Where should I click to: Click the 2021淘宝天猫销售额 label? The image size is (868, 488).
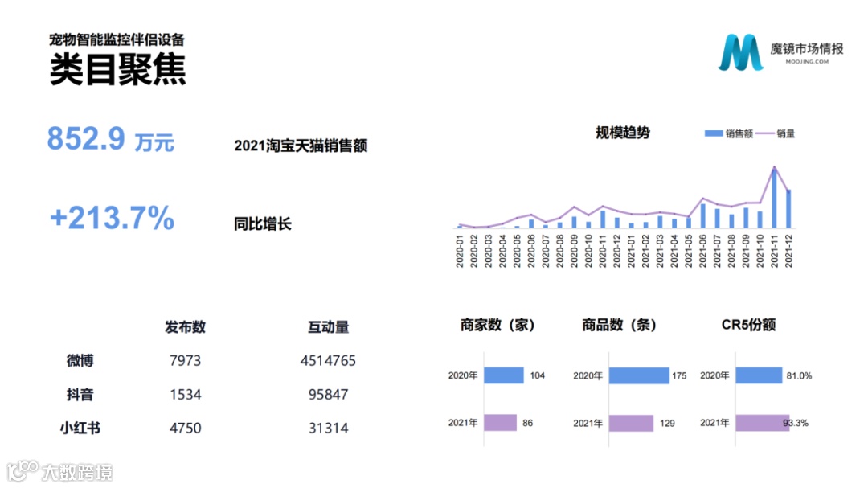[301, 146]
